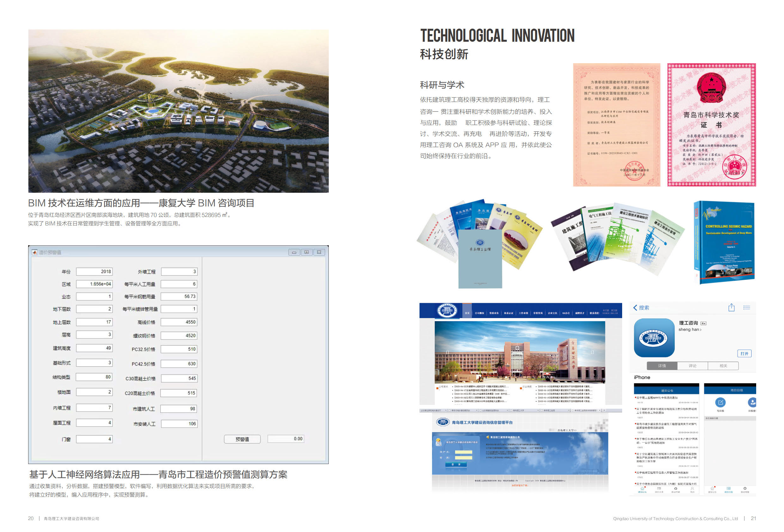Switch to the 评论 tab in the App Store

click(693, 366)
